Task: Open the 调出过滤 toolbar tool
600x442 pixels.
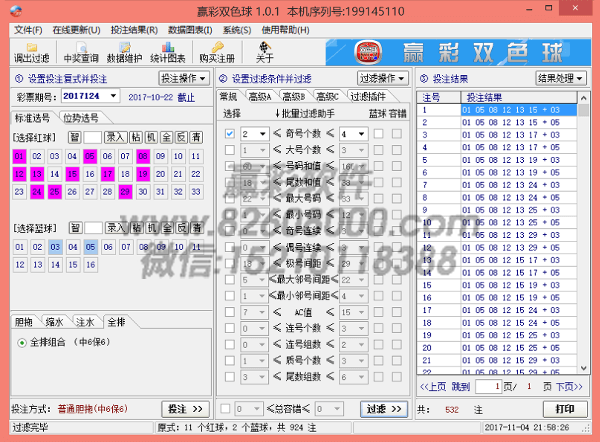Action: pyautogui.click(x=32, y=52)
